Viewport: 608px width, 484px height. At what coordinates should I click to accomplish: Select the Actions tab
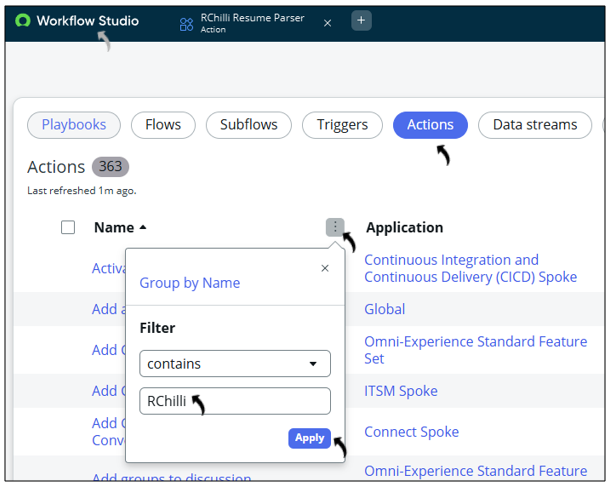point(430,125)
